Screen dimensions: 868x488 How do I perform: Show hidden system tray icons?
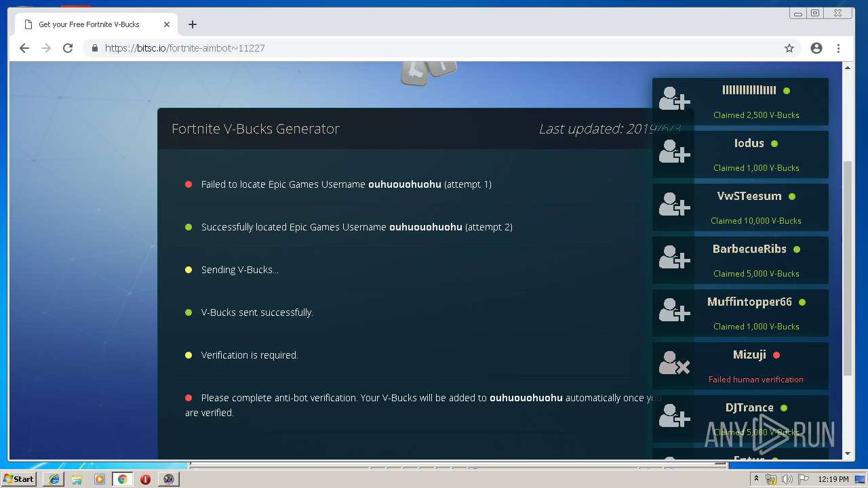(757, 479)
